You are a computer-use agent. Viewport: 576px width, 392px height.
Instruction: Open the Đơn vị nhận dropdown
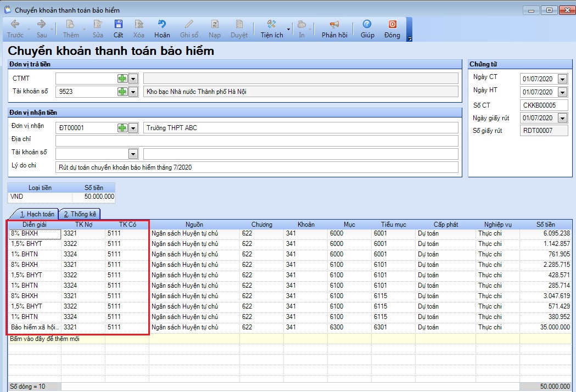click(133, 128)
